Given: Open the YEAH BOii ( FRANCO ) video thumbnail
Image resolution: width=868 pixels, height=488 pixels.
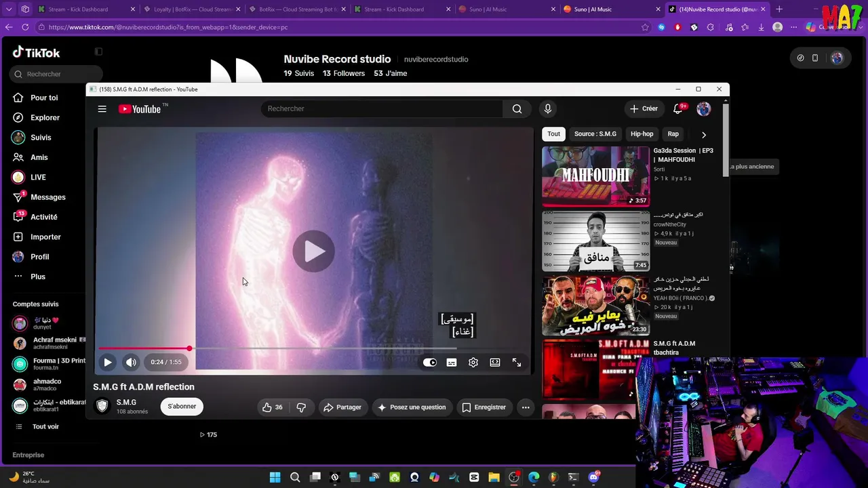Looking at the screenshot, I should coord(595,305).
